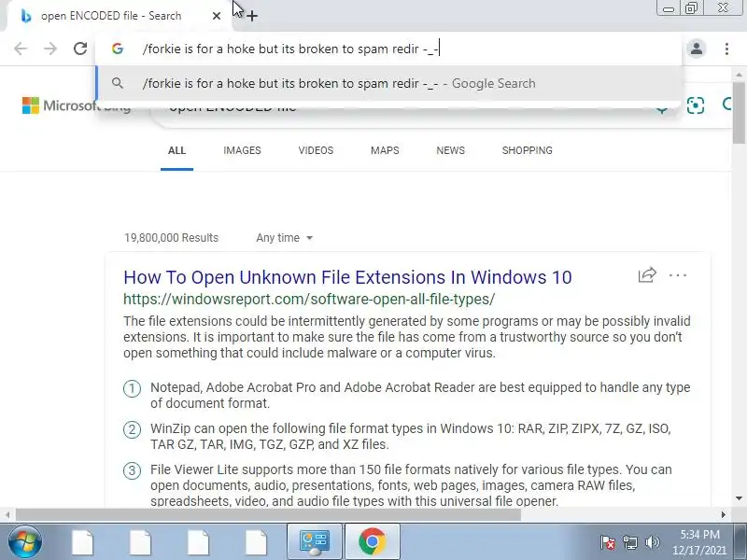Reload the current page
This screenshot has height=560, width=747.
pyautogui.click(x=80, y=49)
